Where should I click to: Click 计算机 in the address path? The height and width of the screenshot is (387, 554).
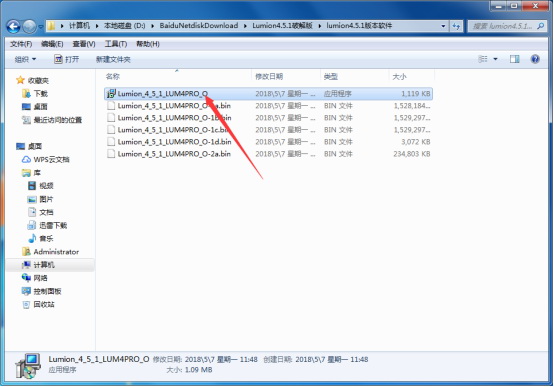79,26
